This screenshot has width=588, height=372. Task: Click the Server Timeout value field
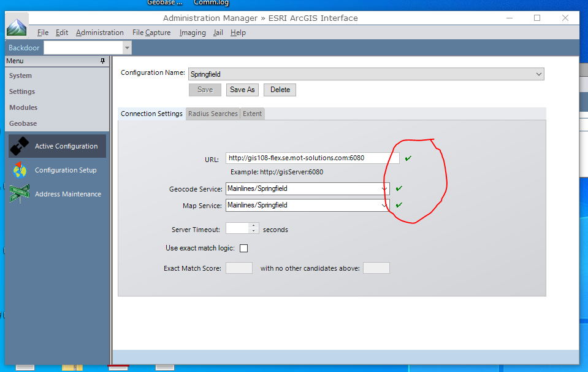(x=238, y=228)
